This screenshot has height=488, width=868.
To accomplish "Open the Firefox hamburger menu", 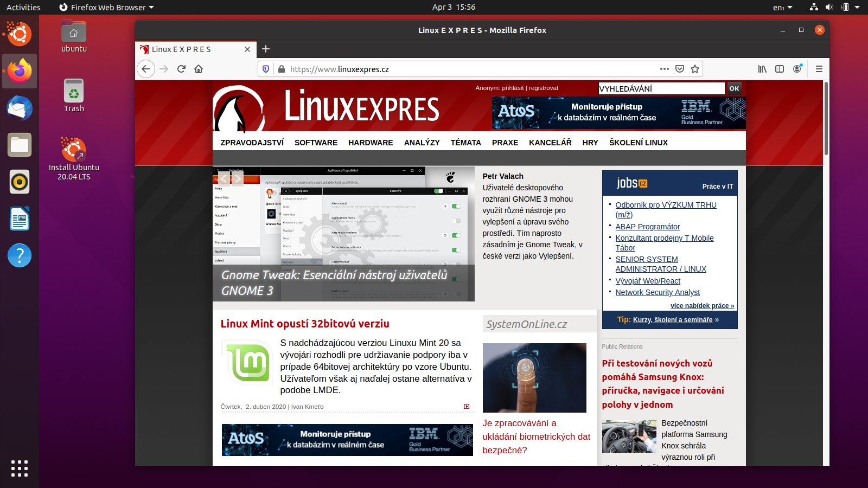I will pyautogui.click(x=819, y=69).
